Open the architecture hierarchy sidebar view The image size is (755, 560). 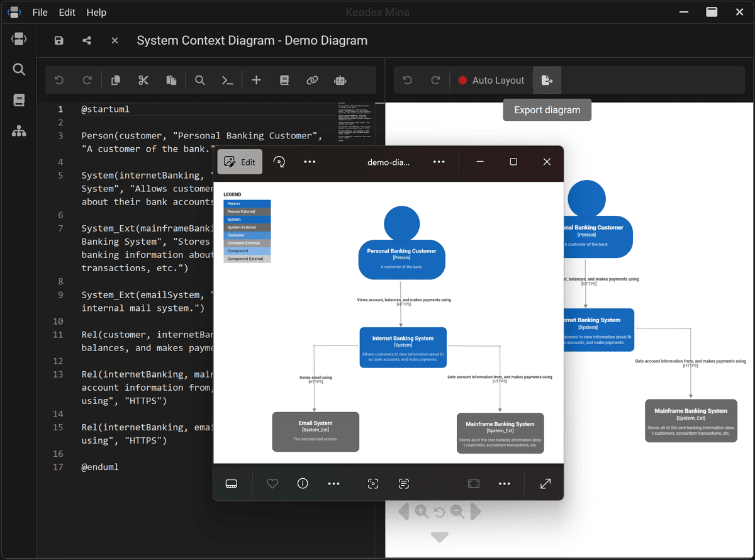[19, 131]
